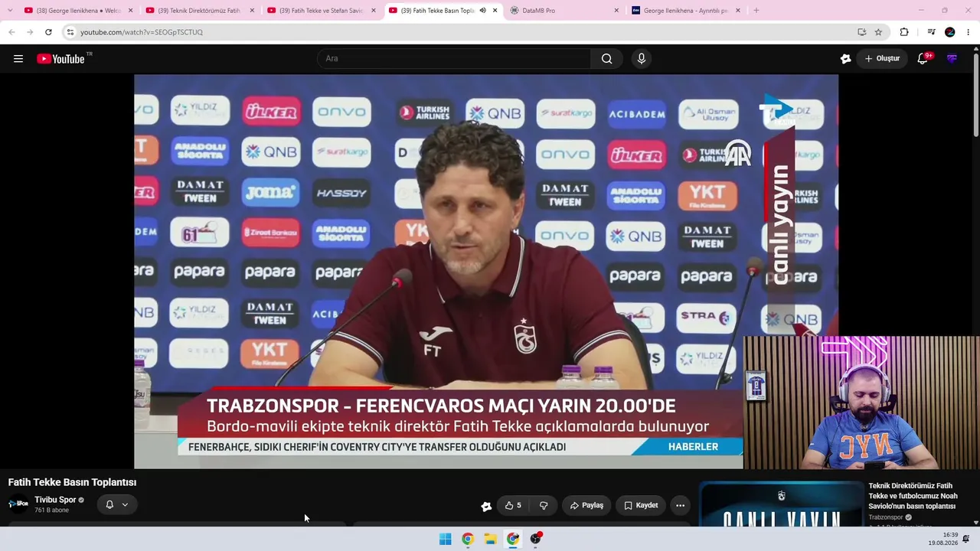Open the Tivibu Spor channel avatar
This screenshot has width=980, height=551.
tap(18, 504)
